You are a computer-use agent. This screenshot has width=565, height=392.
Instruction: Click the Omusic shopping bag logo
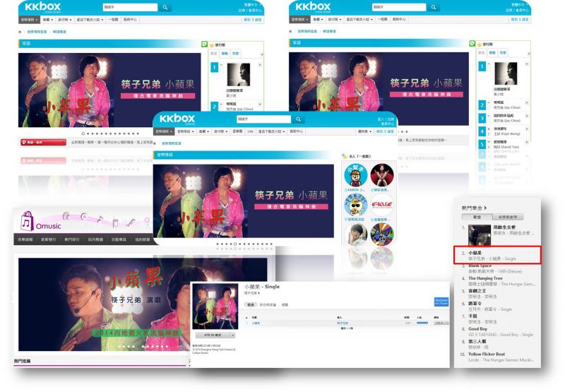[27, 221]
